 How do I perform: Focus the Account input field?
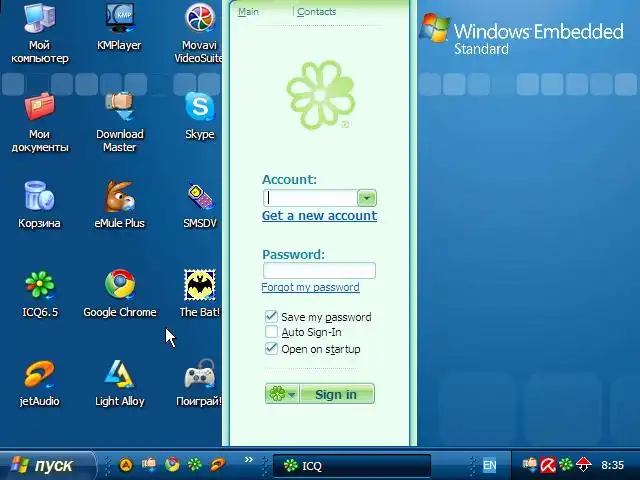311,198
